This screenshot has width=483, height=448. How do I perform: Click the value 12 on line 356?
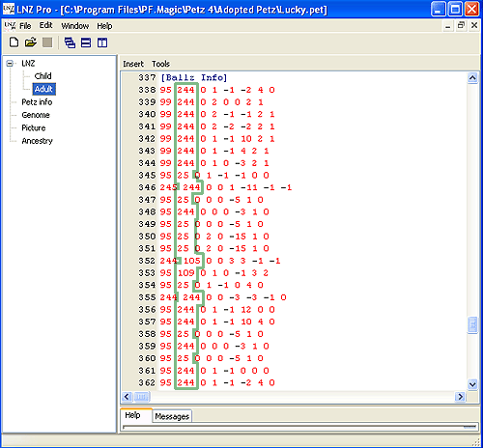coord(246,309)
